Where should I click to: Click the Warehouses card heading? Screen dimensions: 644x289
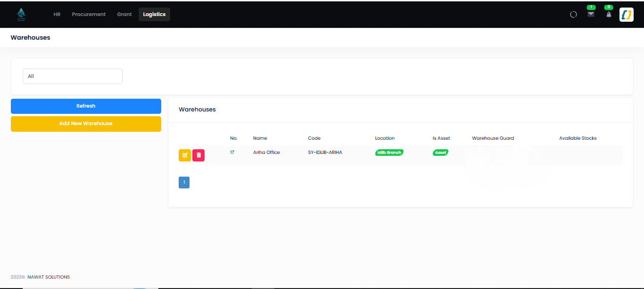[197, 110]
